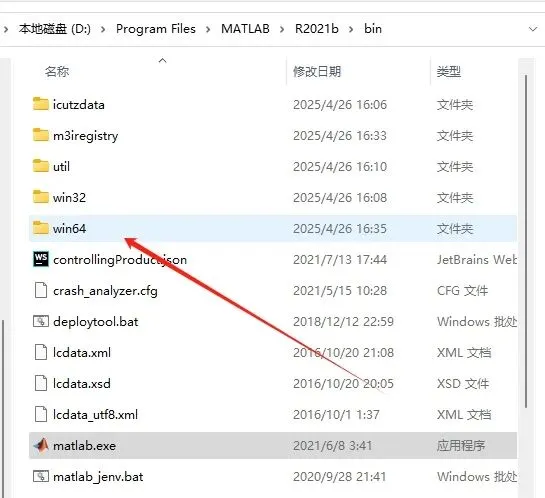545x498 pixels.
Task: Go to MATLAB in breadcrumb path
Action: (245, 29)
